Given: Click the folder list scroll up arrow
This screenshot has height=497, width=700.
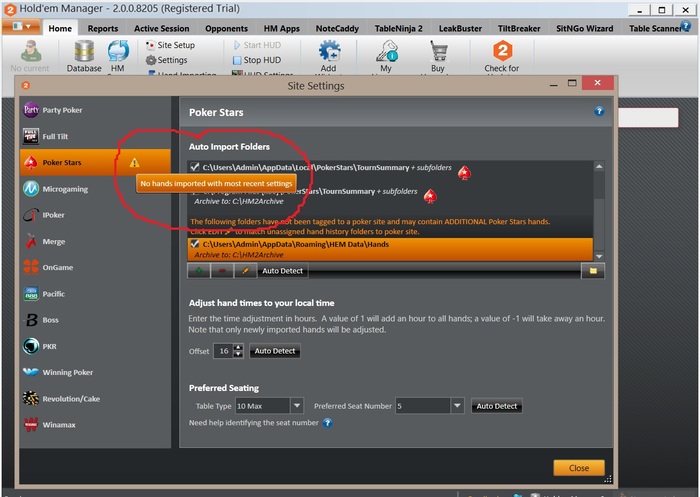Looking at the screenshot, I should tap(599, 166).
